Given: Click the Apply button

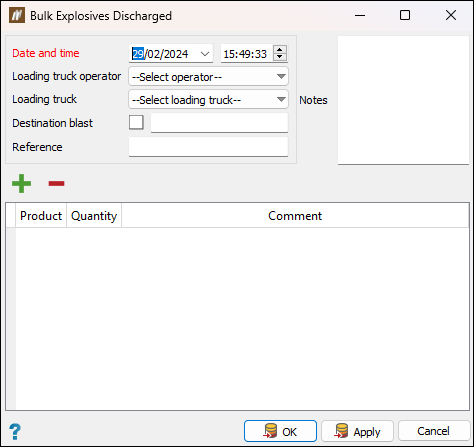Looking at the screenshot, I should click(357, 431).
